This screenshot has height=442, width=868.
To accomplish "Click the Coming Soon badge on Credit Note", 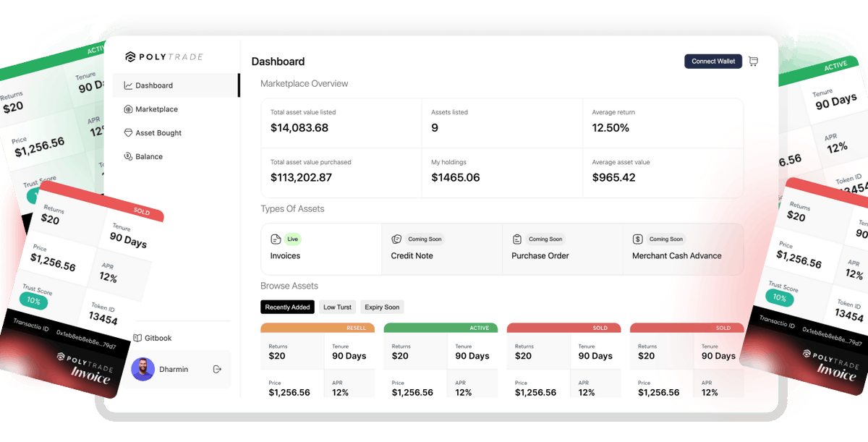I will tap(425, 239).
